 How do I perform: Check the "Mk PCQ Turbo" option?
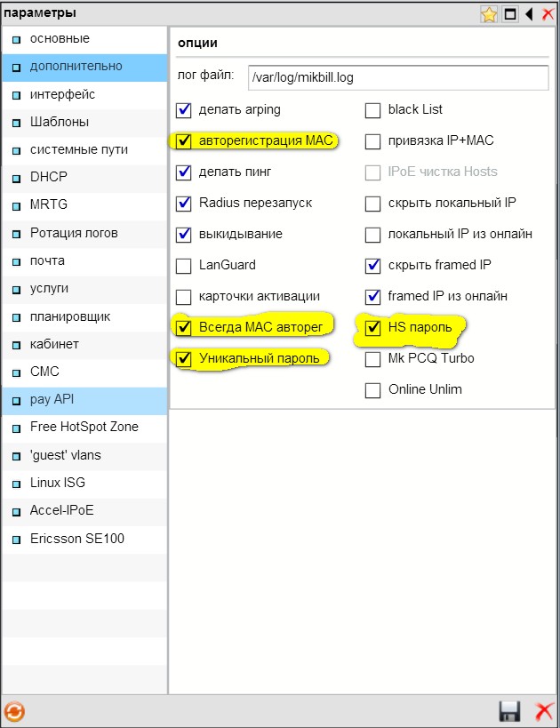373,359
